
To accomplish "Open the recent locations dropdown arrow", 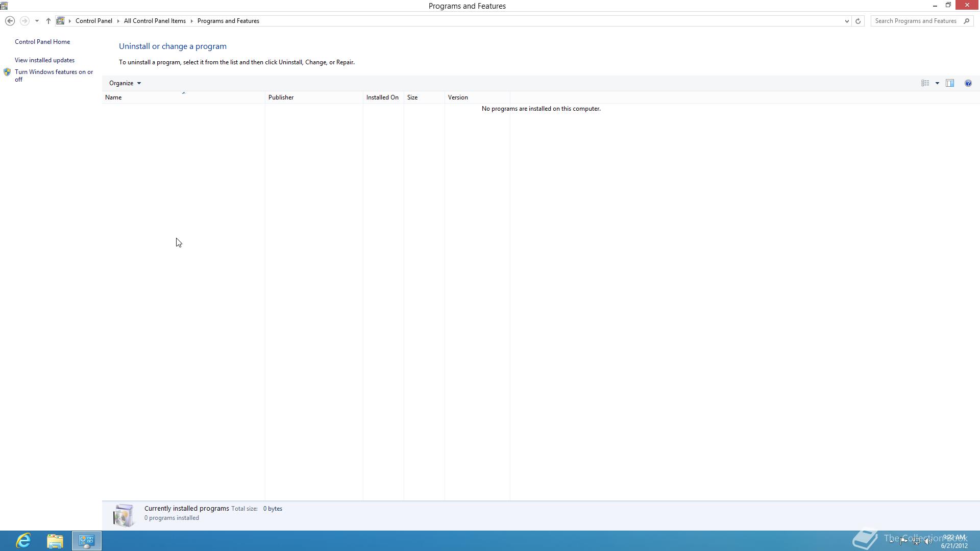I will (37, 21).
